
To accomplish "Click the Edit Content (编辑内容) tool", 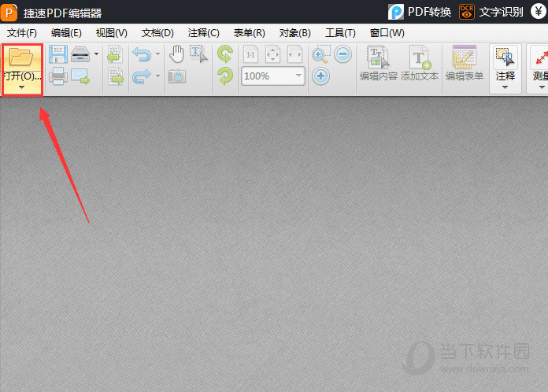I will [x=379, y=63].
